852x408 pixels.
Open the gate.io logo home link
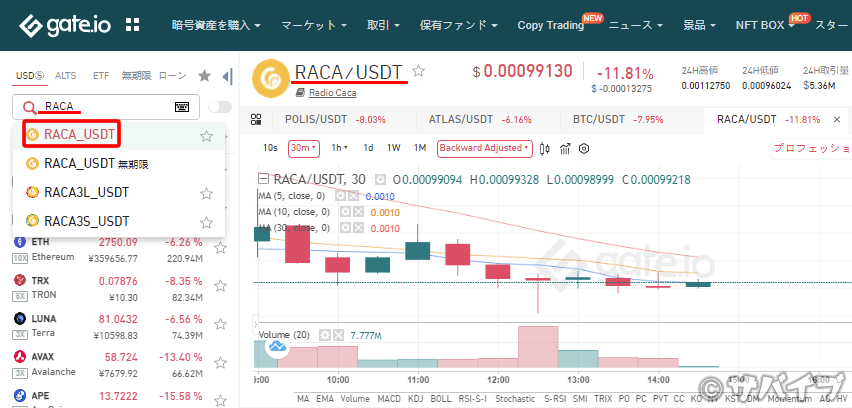click(x=67, y=25)
